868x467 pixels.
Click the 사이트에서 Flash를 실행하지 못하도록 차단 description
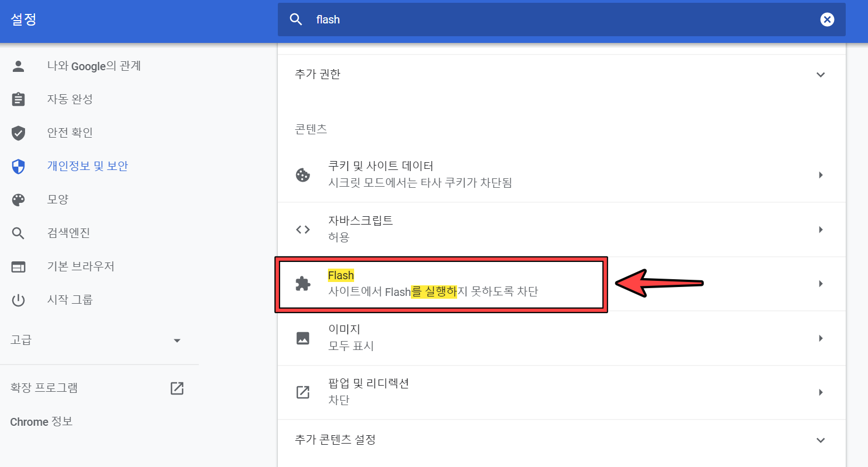pyautogui.click(x=433, y=291)
